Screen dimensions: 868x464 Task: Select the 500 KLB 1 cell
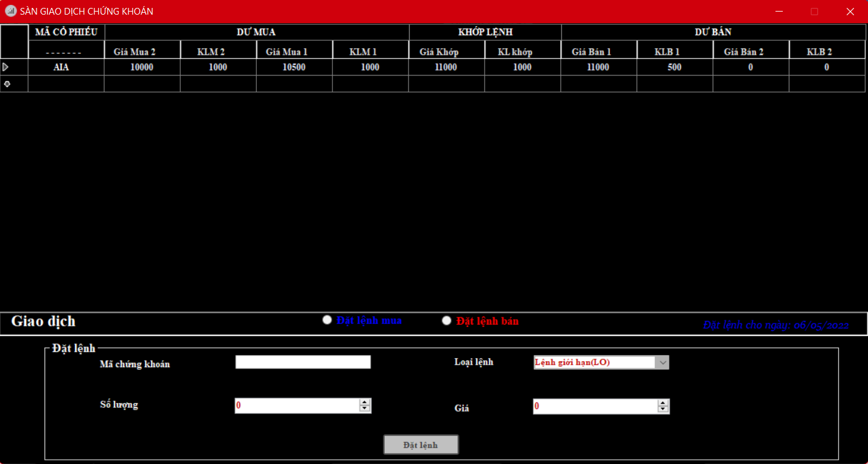tap(675, 67)
